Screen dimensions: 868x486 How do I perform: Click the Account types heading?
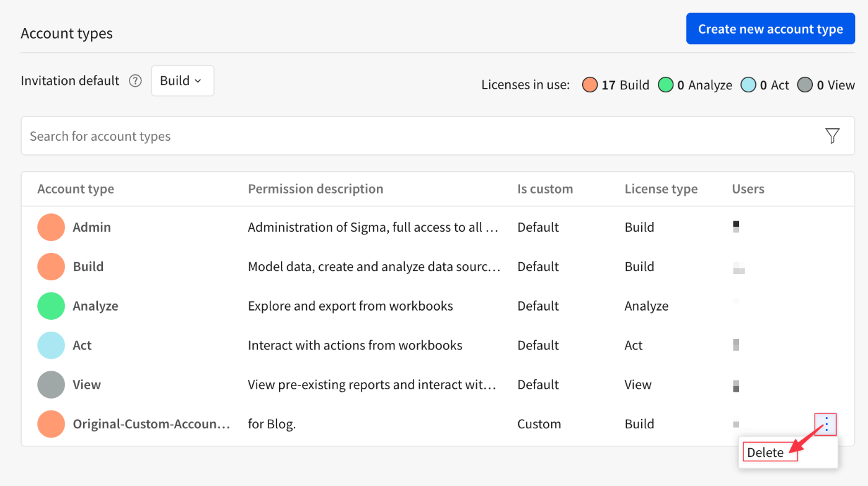pyautogui.click(x=67, y=33)
